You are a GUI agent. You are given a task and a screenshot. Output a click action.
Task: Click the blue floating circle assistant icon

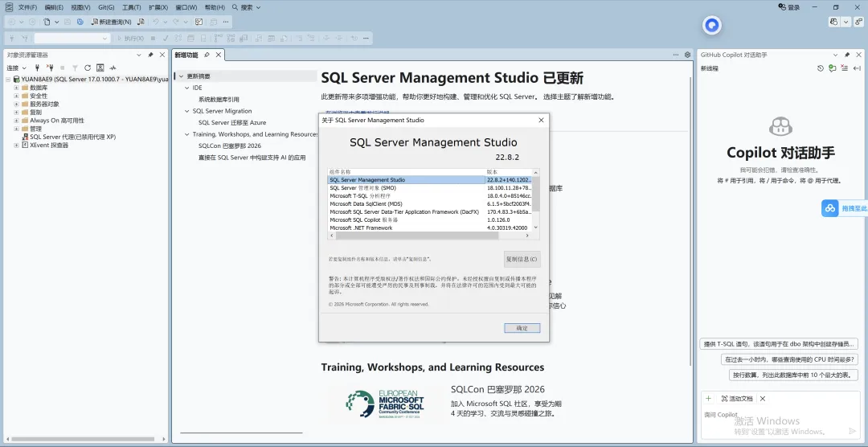point(712,26)
